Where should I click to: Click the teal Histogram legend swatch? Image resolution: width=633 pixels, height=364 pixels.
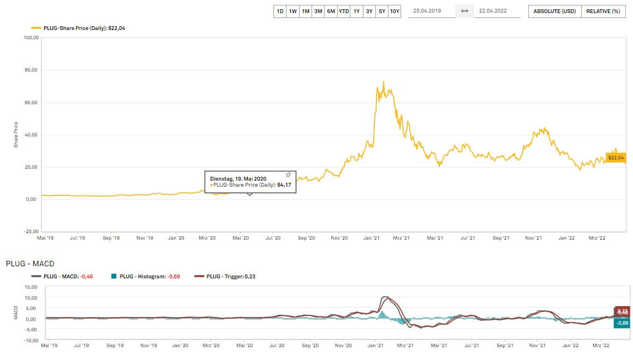(x=114, y=277)
